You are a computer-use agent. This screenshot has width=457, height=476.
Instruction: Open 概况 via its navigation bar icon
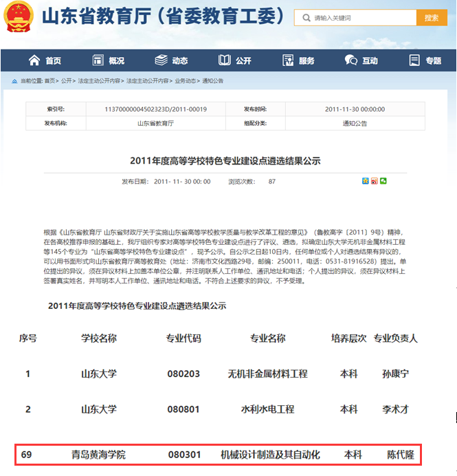pos(97,61)
